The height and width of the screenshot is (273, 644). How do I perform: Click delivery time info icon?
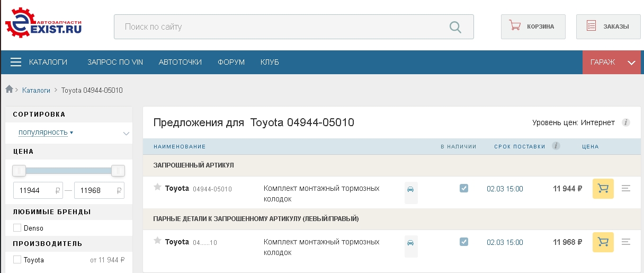(556, 146)
